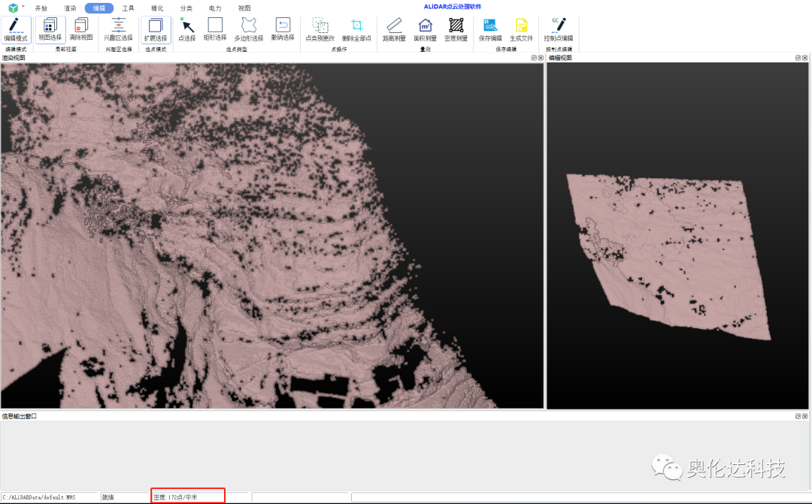Float the 信息输出窗口 output panel
The image size is (812, 504).
pyautogui.click(x=797, y=415)
